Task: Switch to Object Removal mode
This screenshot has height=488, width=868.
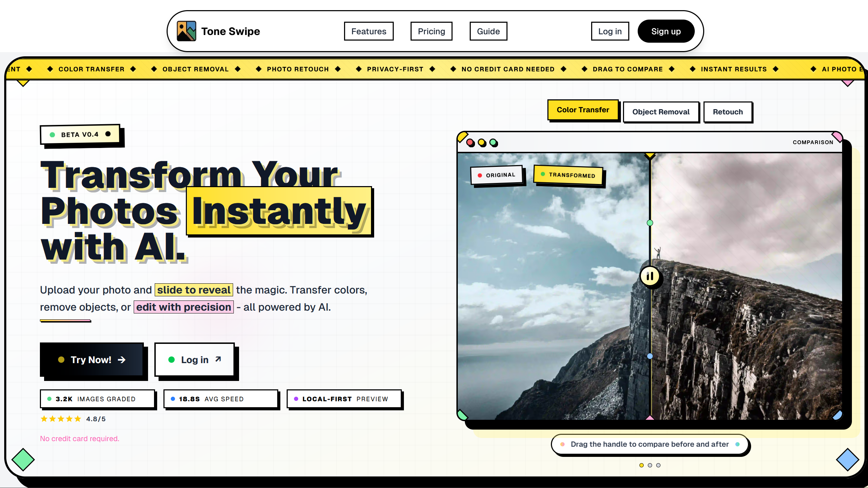Action: [x=661, y=112]
